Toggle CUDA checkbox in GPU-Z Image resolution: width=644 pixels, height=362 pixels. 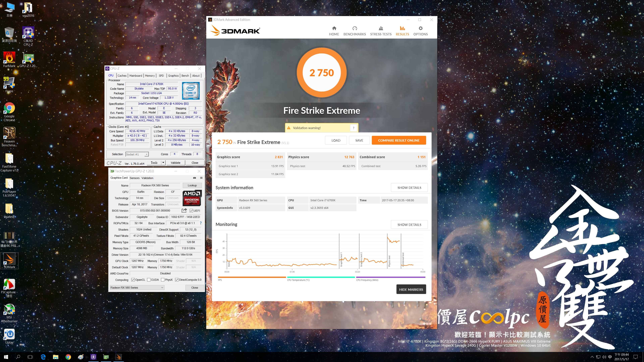pos(149,280)
